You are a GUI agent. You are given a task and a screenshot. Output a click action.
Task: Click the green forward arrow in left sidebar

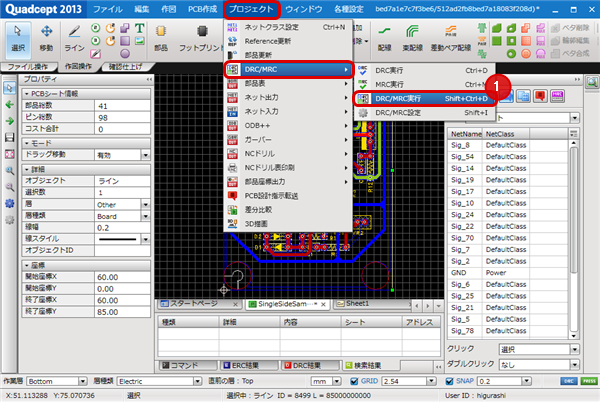pyautogui.click(x=10, y=121)
